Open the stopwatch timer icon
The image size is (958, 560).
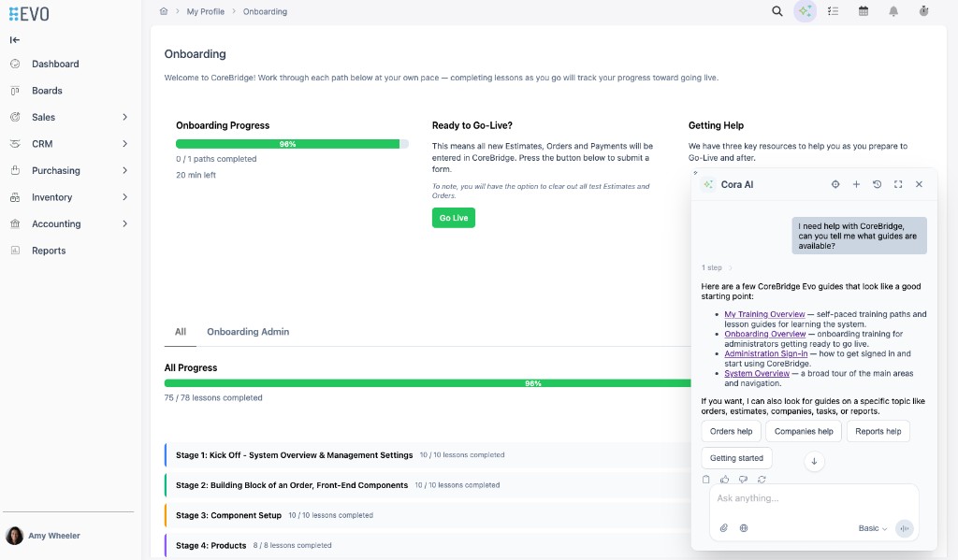click(923, 11)
